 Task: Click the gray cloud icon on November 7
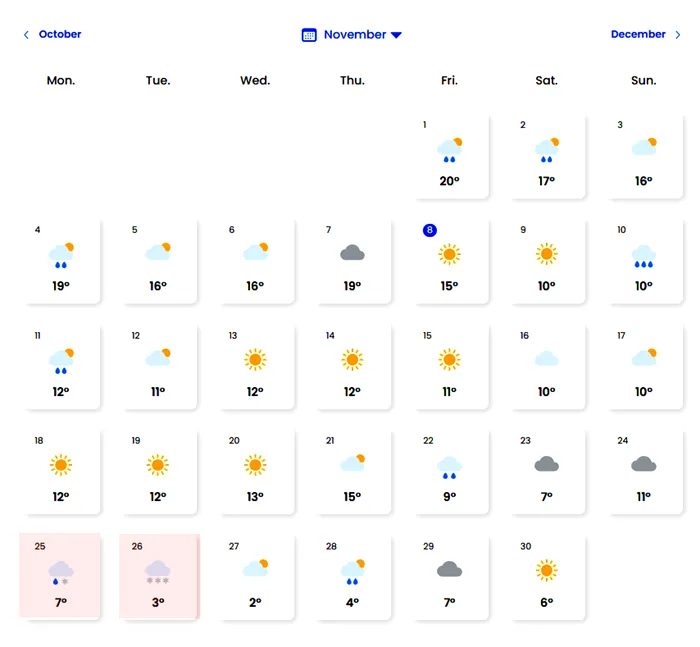coord(352,254)
